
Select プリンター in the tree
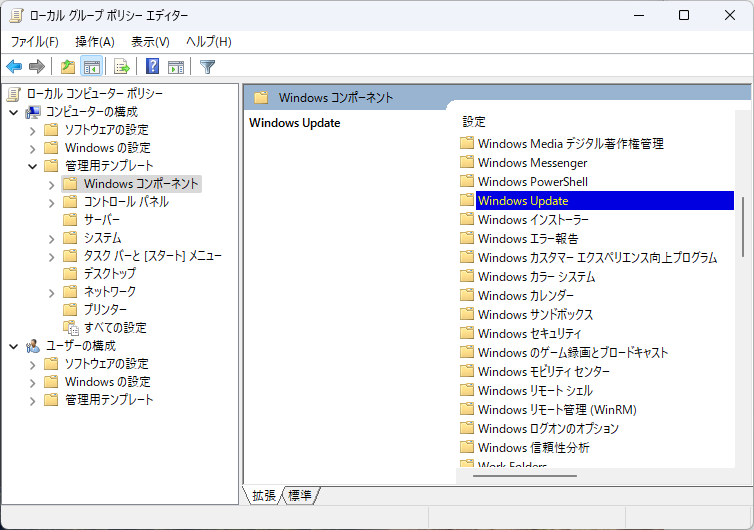105,309
